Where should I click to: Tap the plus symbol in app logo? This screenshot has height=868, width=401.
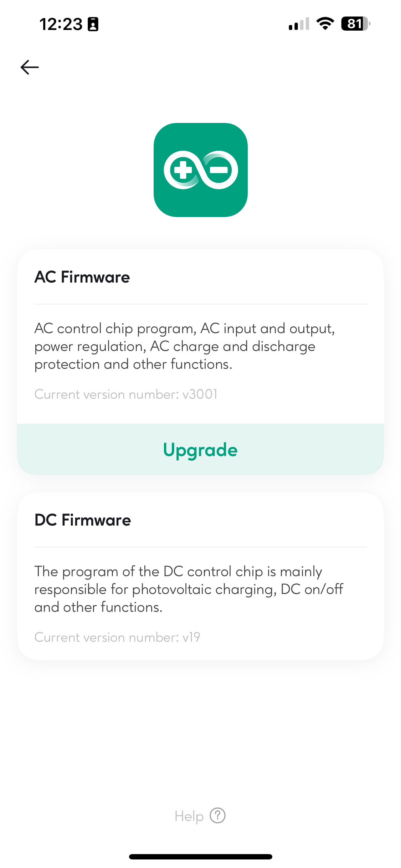point(183,170)
